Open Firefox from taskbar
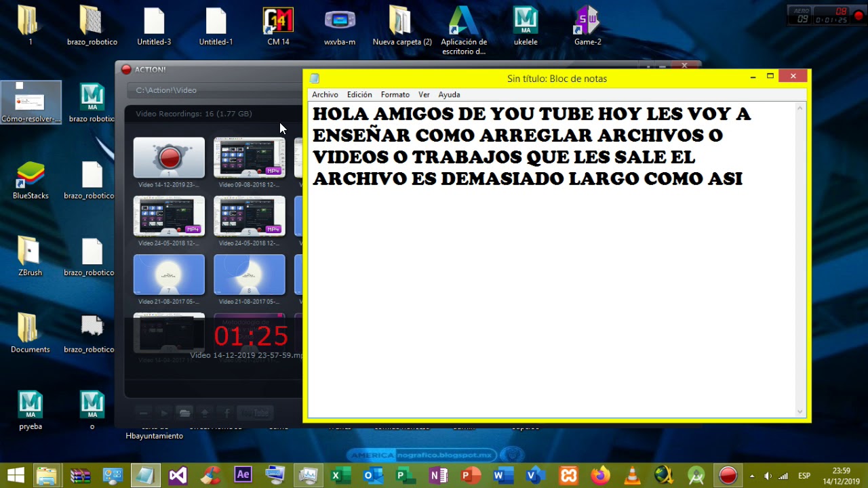Image resolution: width=868 pixels, height=488 pixels. 600,475
